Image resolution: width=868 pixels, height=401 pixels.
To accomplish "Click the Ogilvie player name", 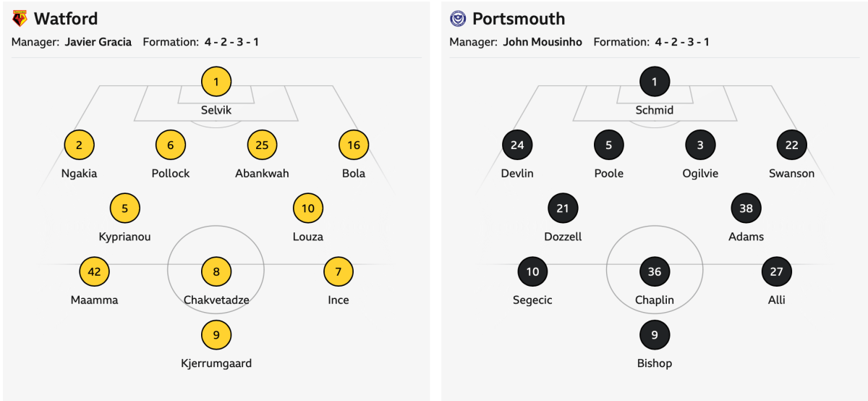I will [700, 174].
